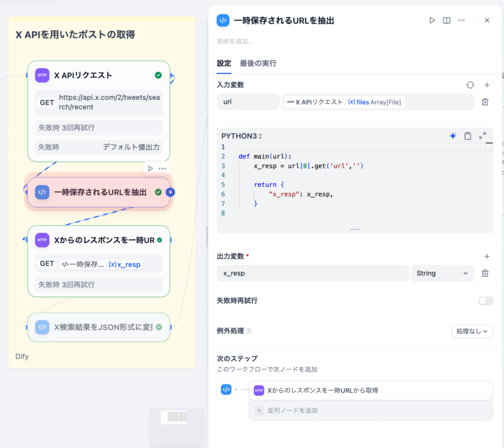Copy the Python code via the clipboard icon
The image size is (504, 448).
[x=468, y=136]
